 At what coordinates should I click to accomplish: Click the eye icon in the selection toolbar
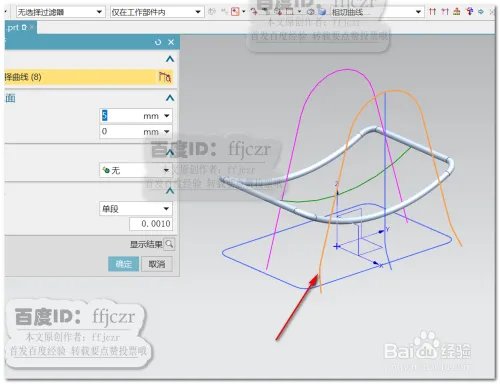(x=311, y=12)
